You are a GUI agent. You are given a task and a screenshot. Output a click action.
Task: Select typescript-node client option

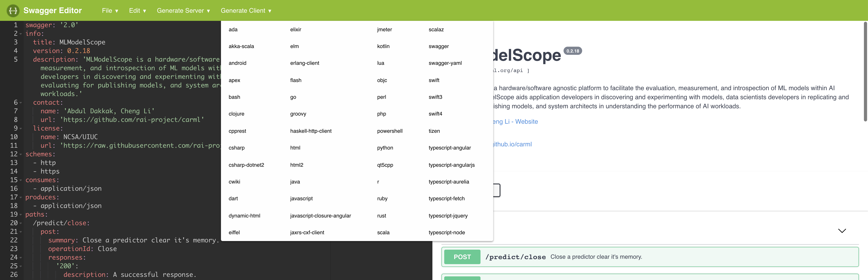tap(446, 233)
